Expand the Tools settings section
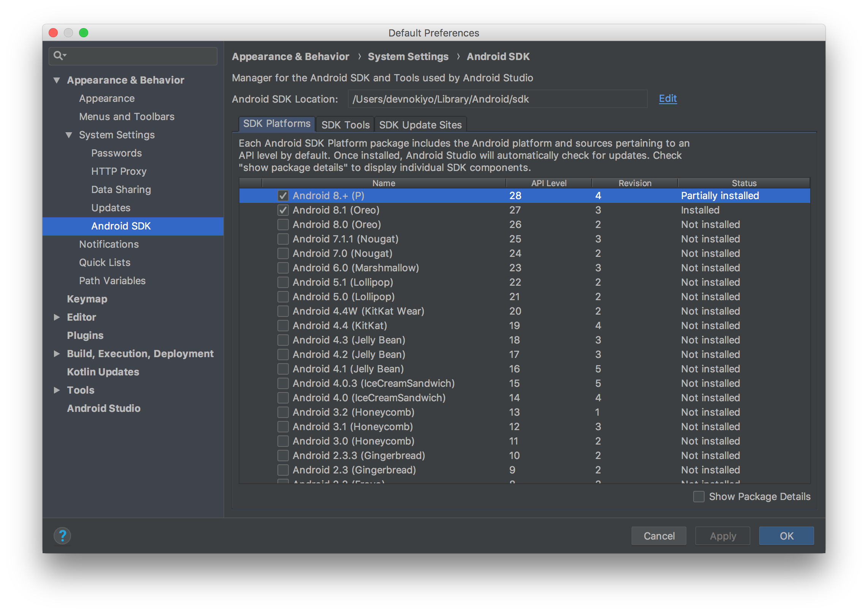Screen dimensions: 868x614 tap(57, 390)
